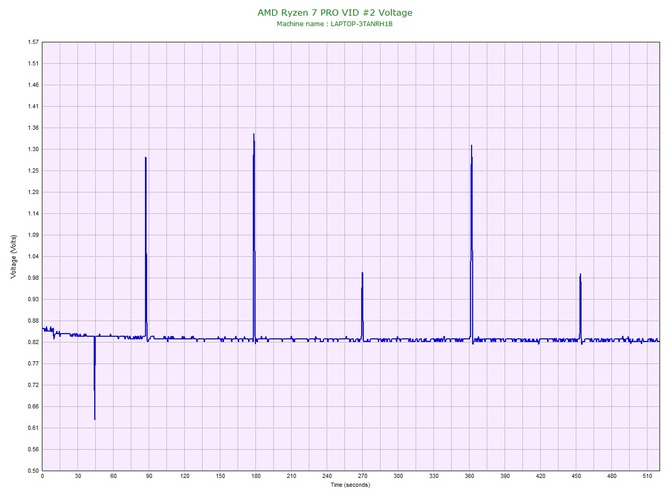Click the voltage spike peak just before 90 seconds
This screenshot has width=670, height=502.
146,158
